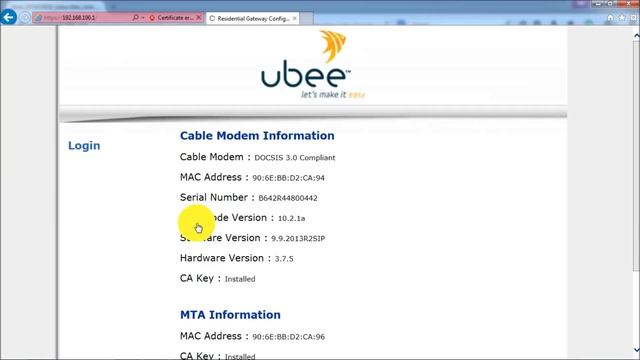Select hardware version 3.7.5
The width and height of the screenshot is (640, 360).
[x=284, y=259]
